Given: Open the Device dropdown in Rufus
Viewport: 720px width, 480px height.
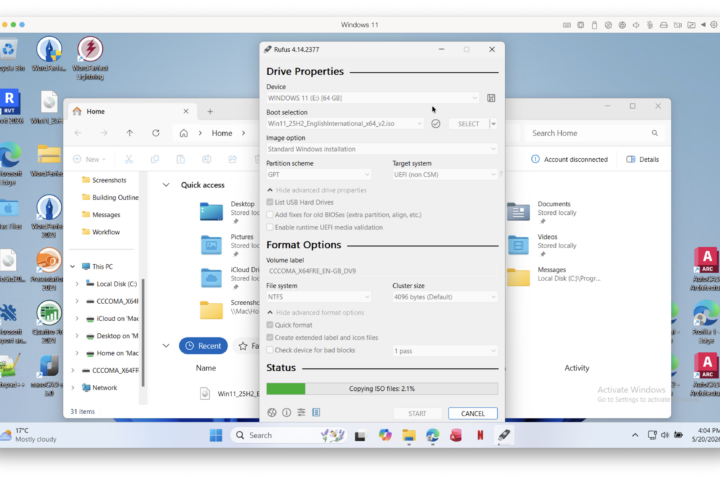Looking at the screenshot, I should pos(373,98).
